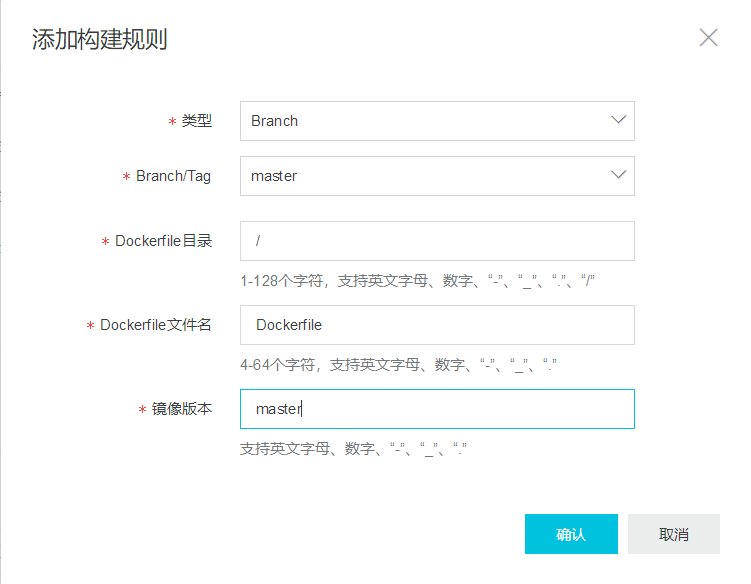Viewport: 751px width, 584px height.
Task: Focus the Dockerfile文件名 input field
Action: 437,325
